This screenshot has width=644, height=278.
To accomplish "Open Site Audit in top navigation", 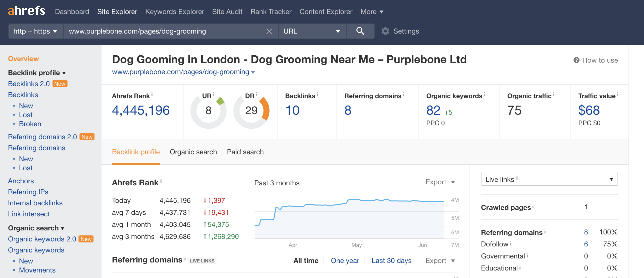I will (227, 12).
